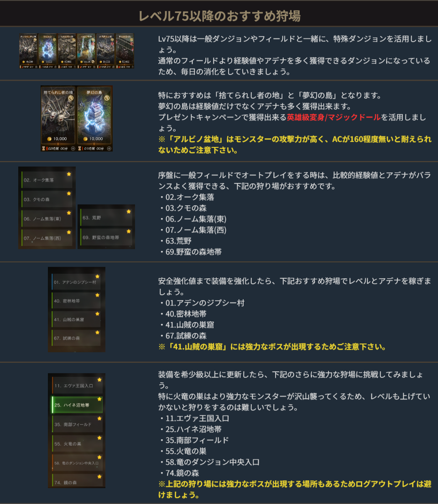Click gold coin icon on 夢幻の島 card
Screen dimensions: 438x504
point(85,139)
